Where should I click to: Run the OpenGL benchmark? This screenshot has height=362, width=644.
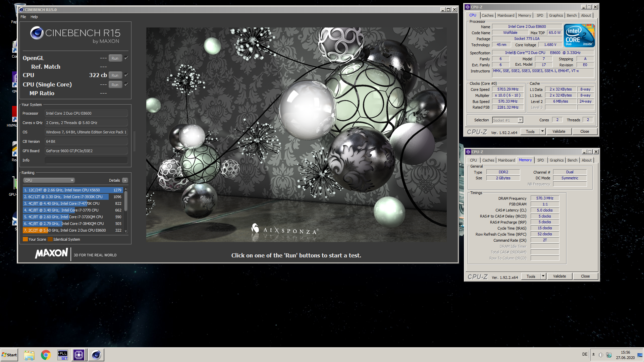115,58
